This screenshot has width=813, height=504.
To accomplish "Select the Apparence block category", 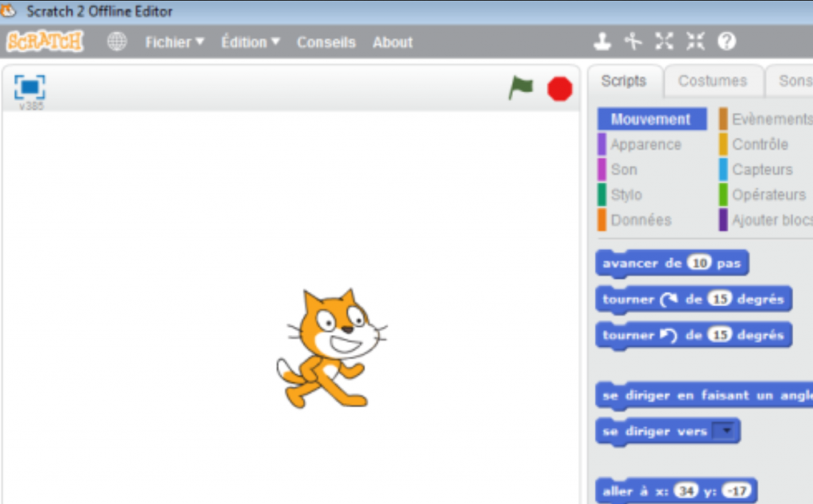I will pos(645,144).
